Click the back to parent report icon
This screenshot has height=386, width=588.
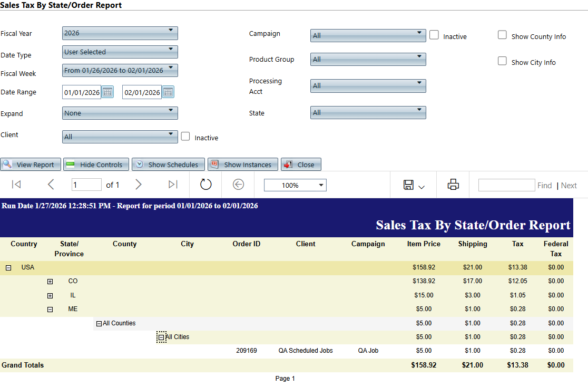pos(238,185)
